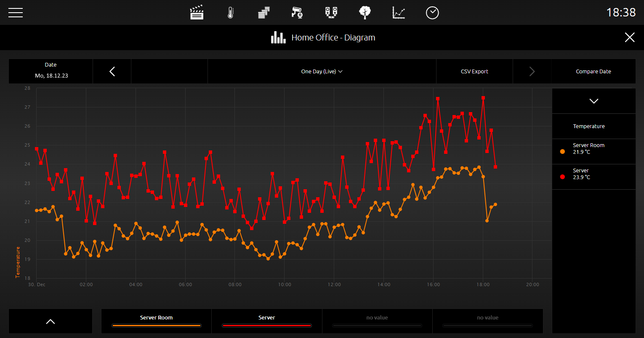Screen dimensions: 644x338
Task: Toggle the first 'no value' series slot
Action: coord(377,321)
